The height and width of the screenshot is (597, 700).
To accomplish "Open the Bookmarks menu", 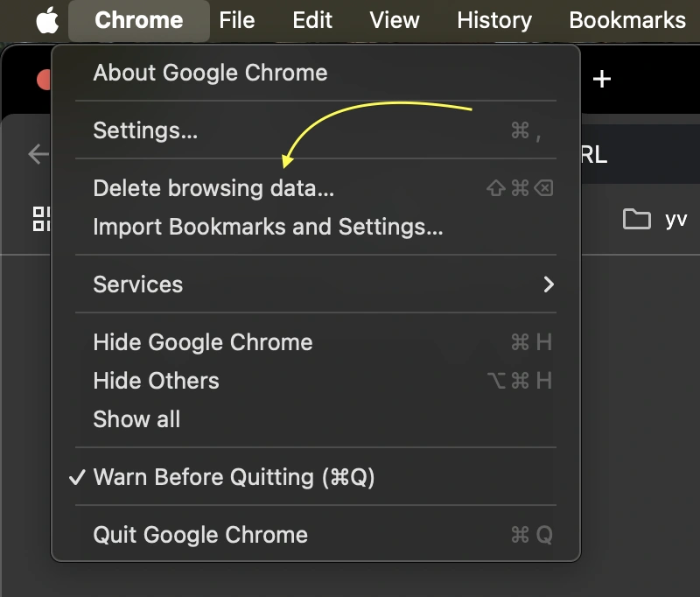I will coord(627,20).
